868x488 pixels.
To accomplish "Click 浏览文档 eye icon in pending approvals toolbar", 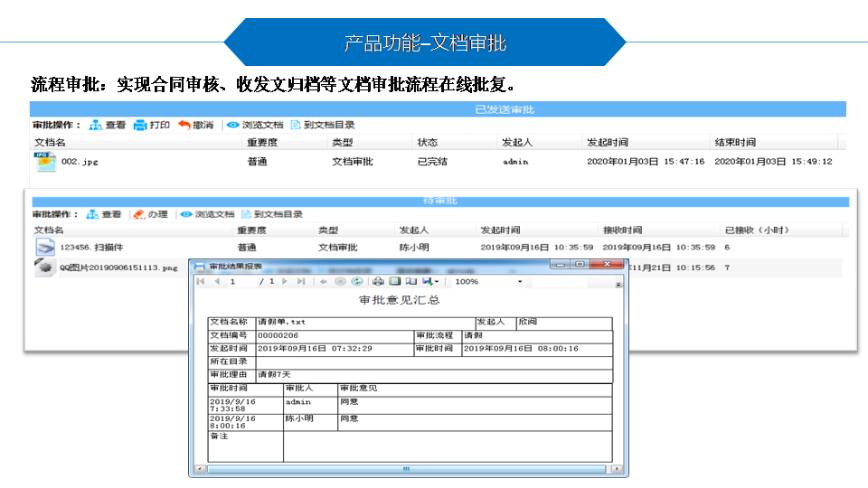I will [x=186, y=214].
